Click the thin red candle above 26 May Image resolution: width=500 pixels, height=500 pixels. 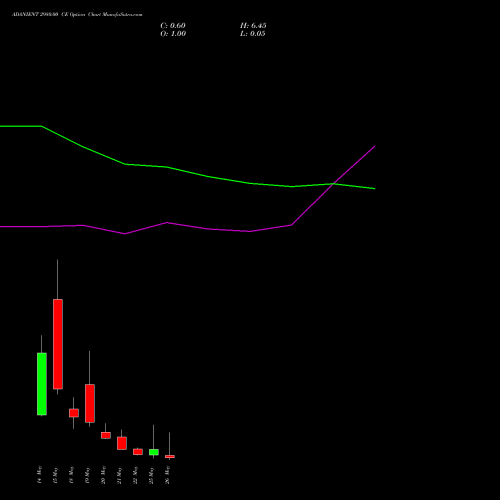pyautogui.click(x=170, y=457)
